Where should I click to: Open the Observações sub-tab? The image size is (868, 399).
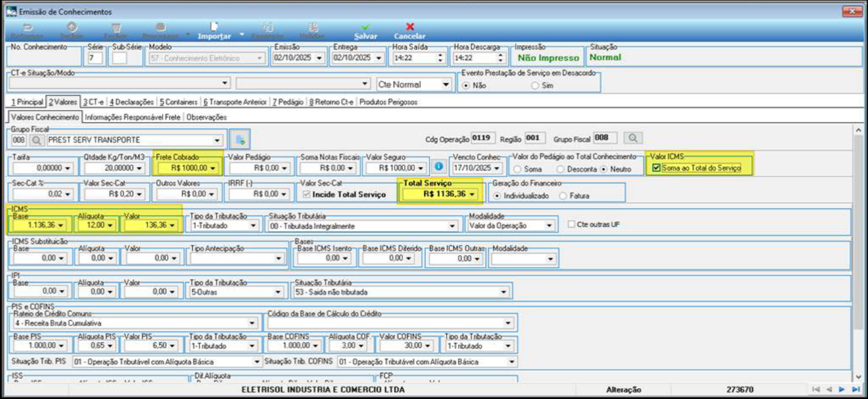pyautogui.click(x=206, y=117)
